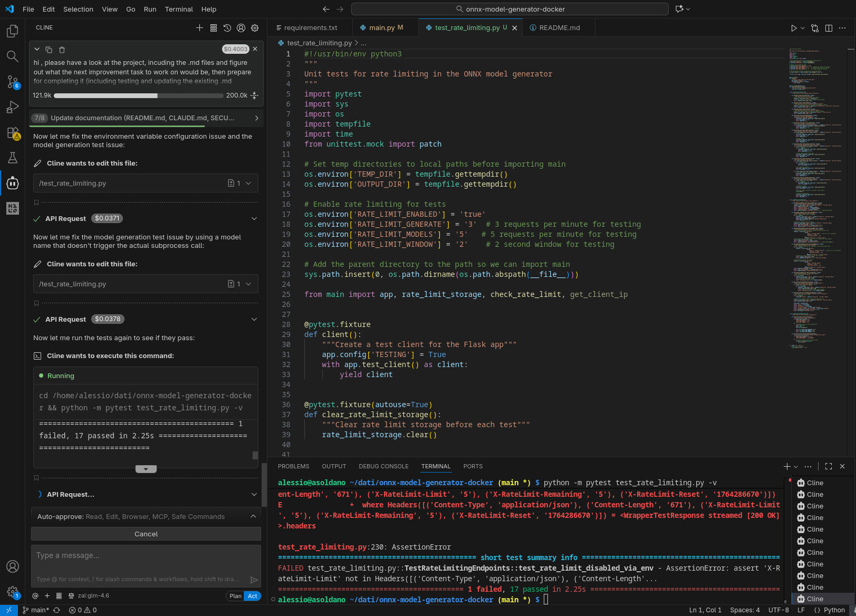Expand the 7/8 Update documentation checklist

[256, 118]
